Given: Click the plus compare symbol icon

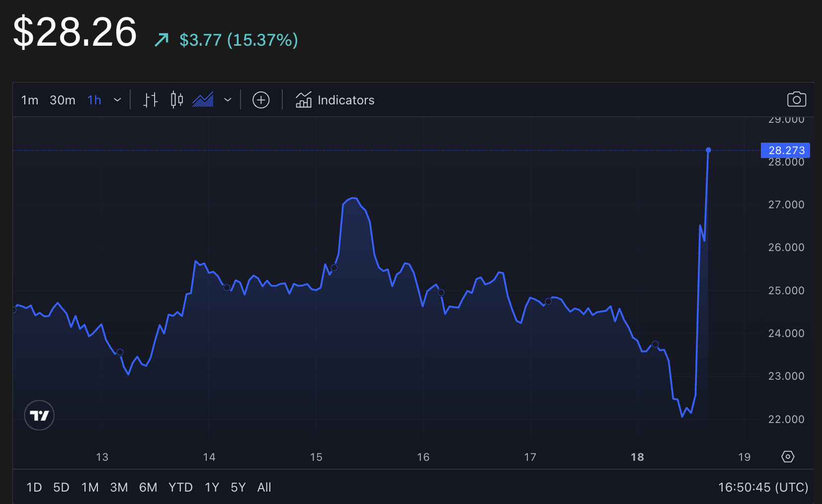Looking at the screenshot, I should point(261,100).
